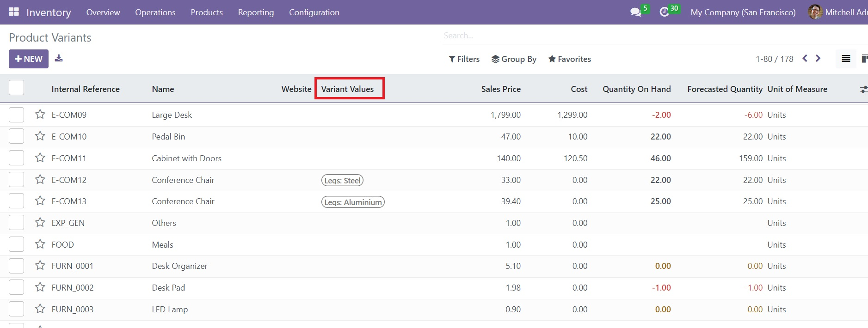The width and height of the screenshot is (868, 328).
Task: Select the E-COM12 row checkbox
Action: point(16,180)
